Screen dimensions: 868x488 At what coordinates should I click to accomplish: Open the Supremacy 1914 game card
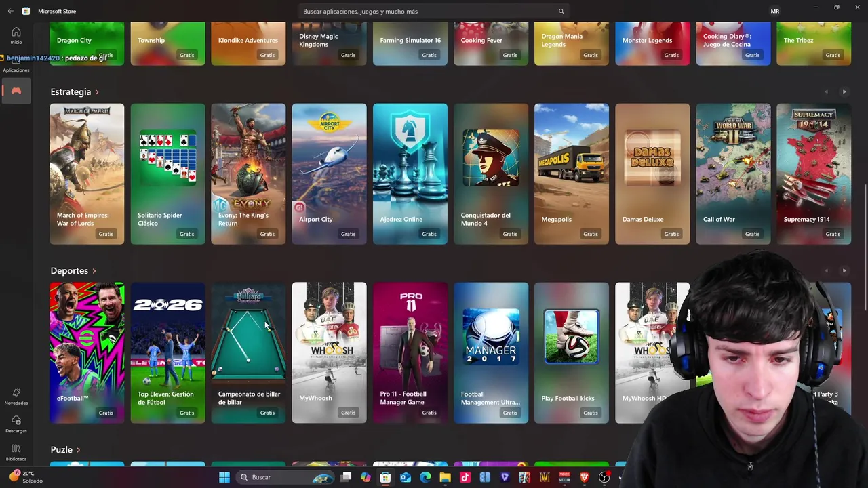coord(814,174)
